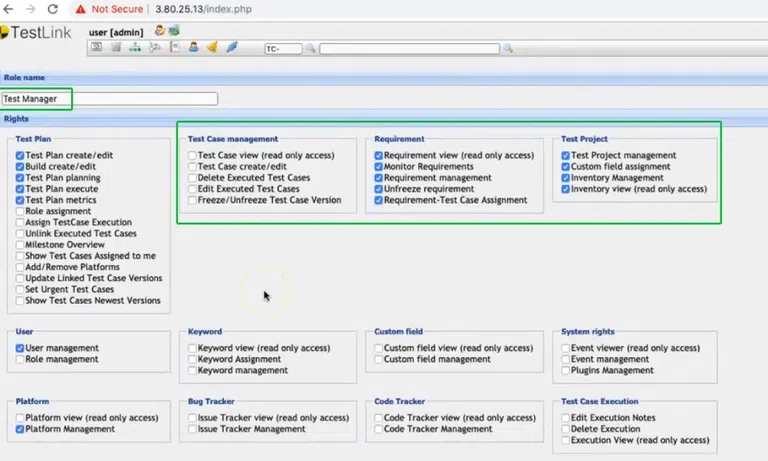Uncheck Build create/edit right

pos(20,167)
